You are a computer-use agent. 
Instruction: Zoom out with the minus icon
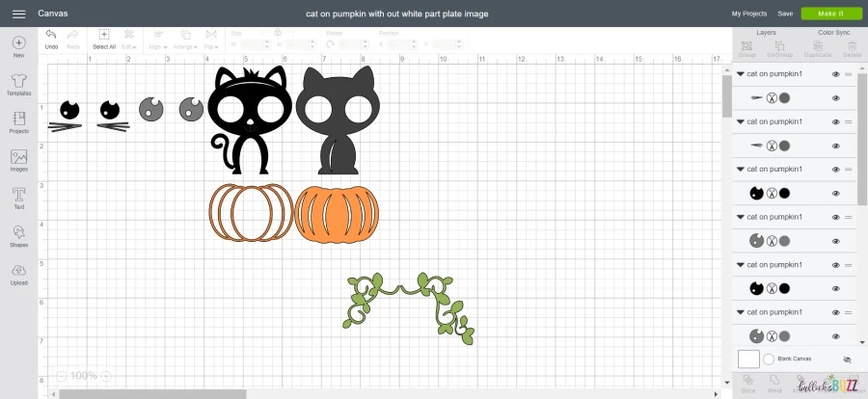62,376
